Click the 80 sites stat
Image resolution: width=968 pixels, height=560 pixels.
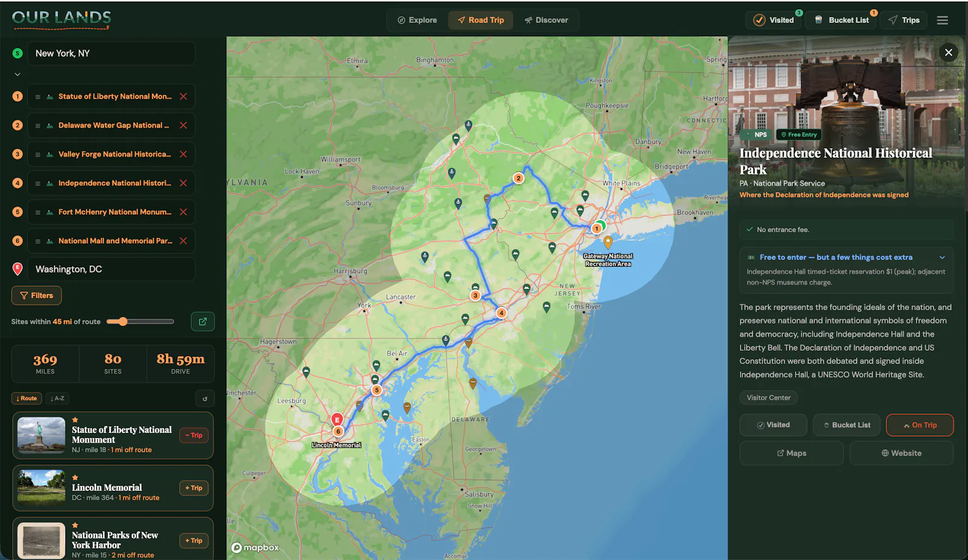(113, 364)
